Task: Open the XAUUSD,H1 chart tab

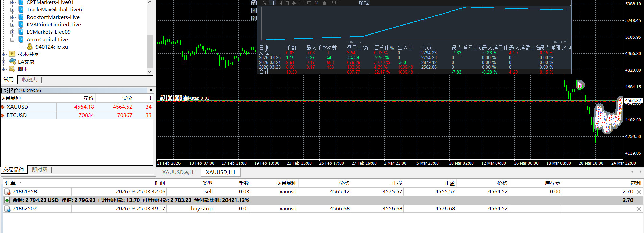Action: click(220, 172)
